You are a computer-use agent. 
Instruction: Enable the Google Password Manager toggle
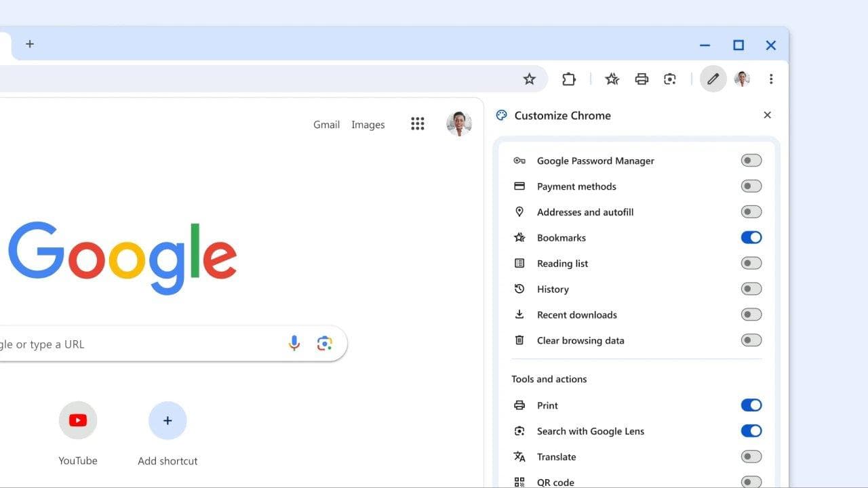coord(751,160)
